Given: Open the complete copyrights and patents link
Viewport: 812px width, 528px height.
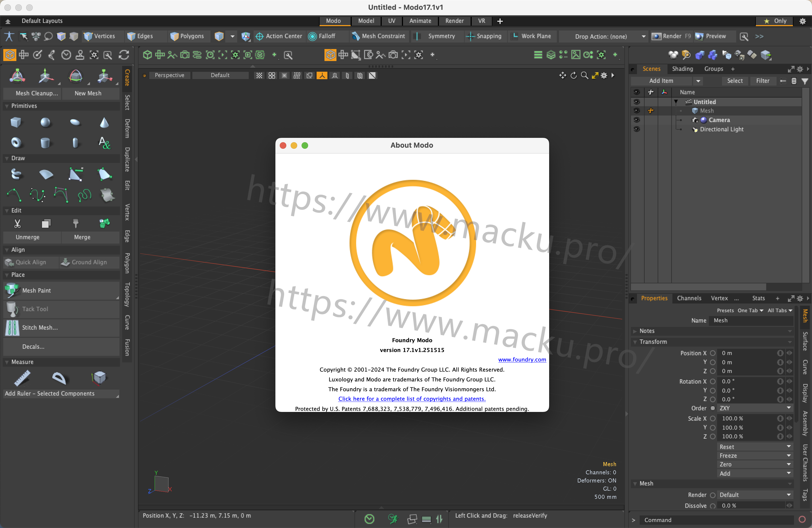Looking at the screenshot, I should (412, 399).
